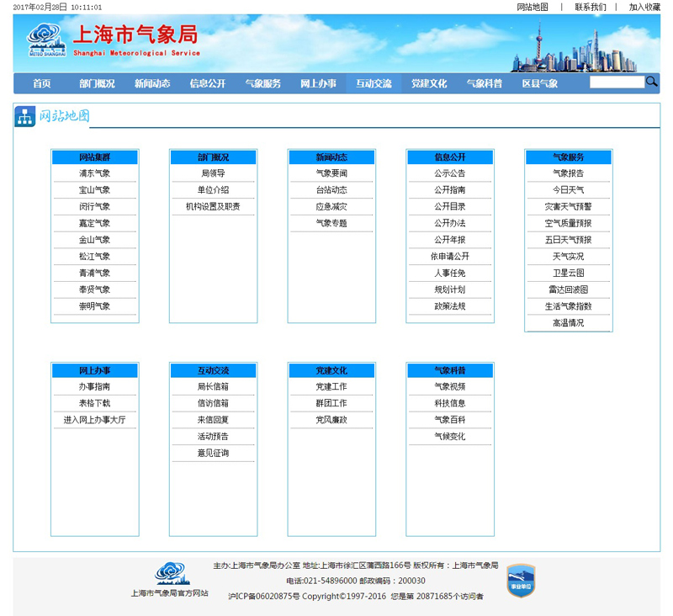Click 表格下载 link

(x=94, y=403)
